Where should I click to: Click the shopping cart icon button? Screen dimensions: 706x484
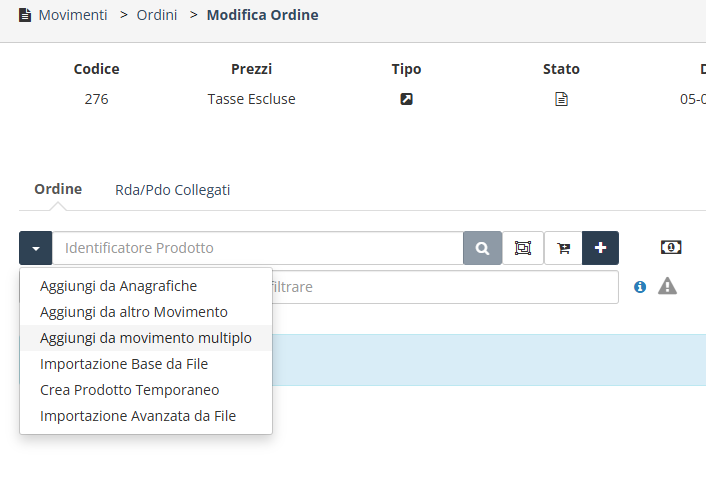point(563,248)
